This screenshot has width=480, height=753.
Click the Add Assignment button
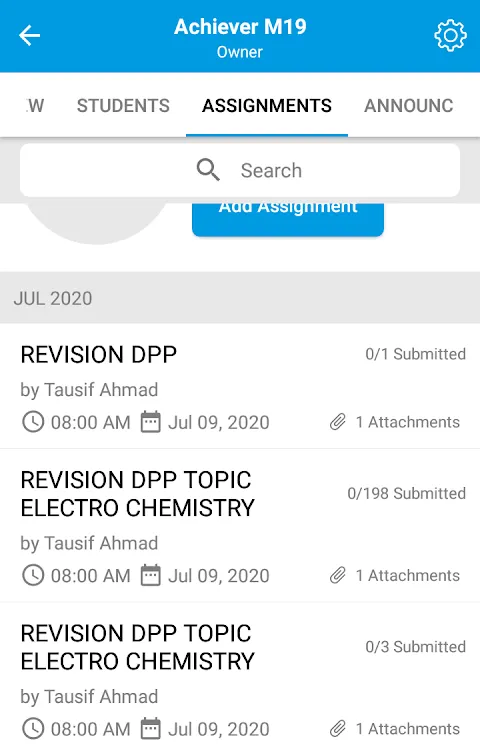click(288, 219)
